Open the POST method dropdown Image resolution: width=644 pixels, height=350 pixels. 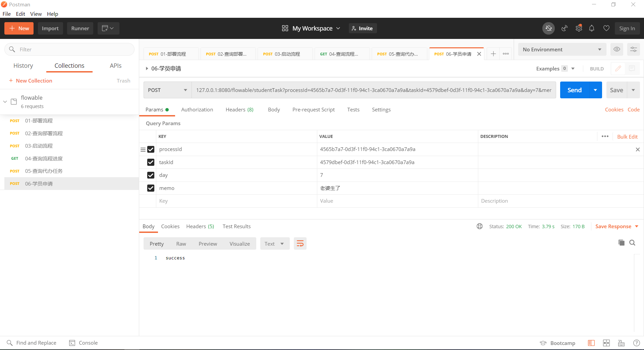(x=167, y=90)
